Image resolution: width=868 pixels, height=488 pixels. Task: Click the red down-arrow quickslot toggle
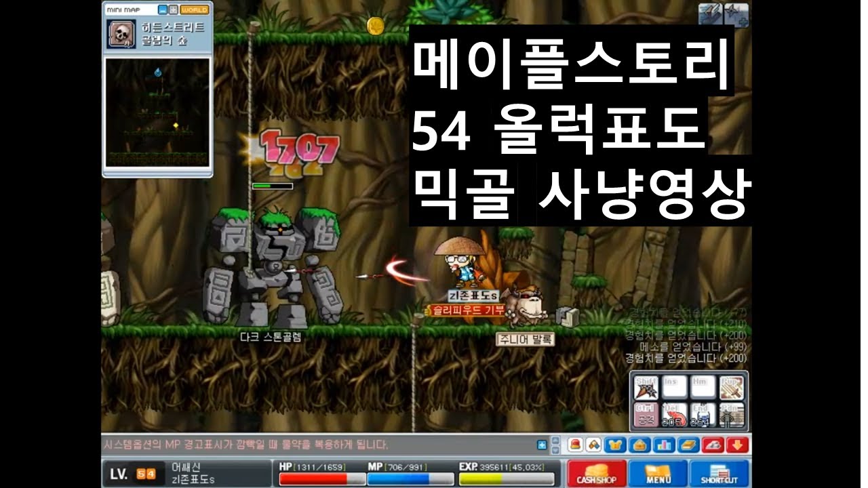coord(738,445)
